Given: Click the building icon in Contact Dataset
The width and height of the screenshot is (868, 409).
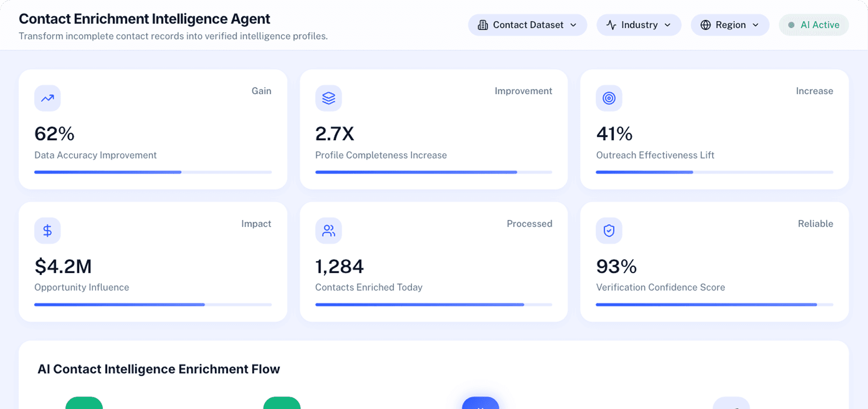Looking at the screenshot, I should click(x=483, y=25).
